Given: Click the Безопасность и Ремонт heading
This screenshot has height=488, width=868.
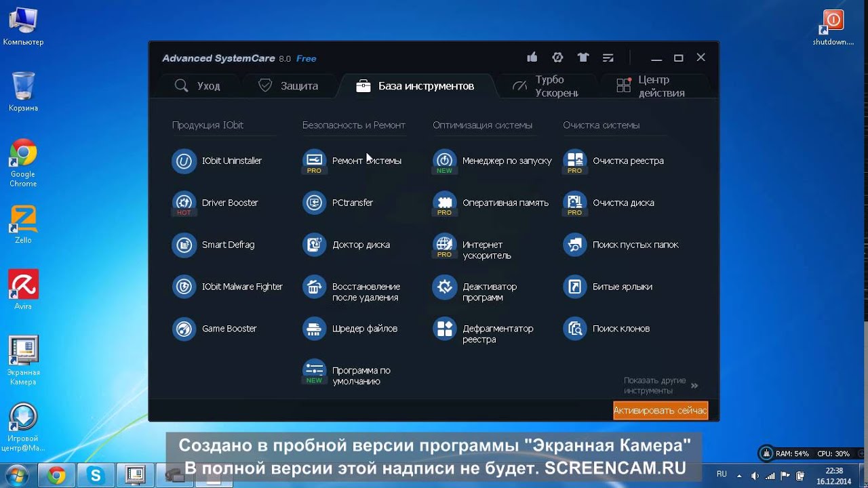Looking at the screenshot, I should [354, 125].
